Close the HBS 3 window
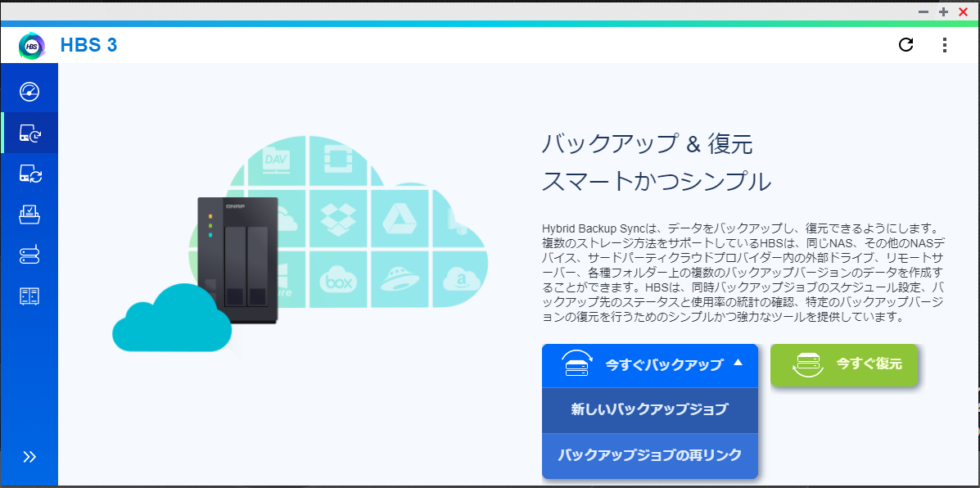 [x=963, y=11]
